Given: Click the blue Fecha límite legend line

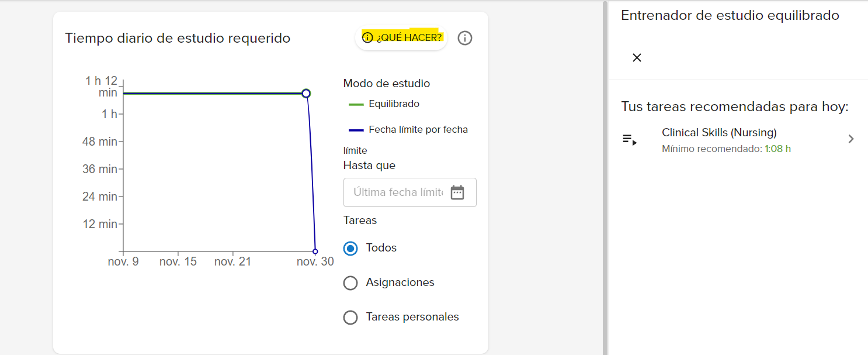Looking at the screenshot, I should click(356, 130).
